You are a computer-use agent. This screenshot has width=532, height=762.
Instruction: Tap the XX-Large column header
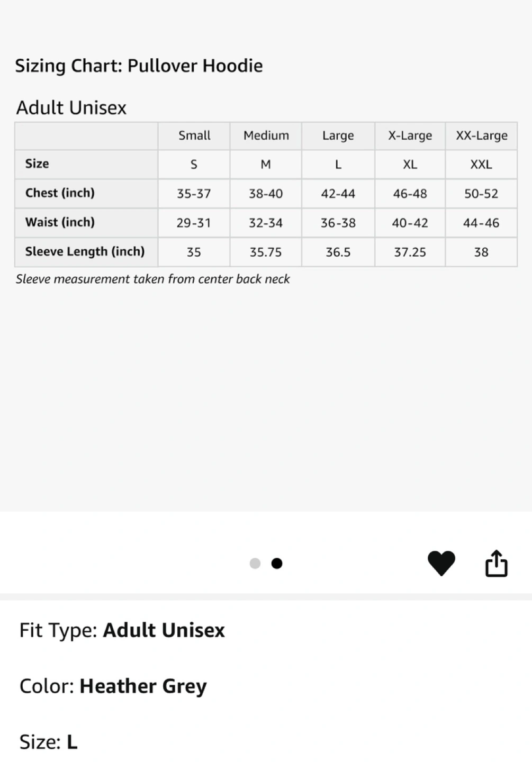pos(482,135)
